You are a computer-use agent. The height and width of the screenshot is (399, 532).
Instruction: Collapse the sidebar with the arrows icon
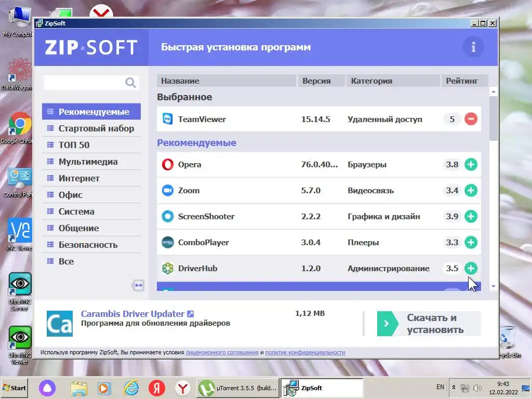138,285
